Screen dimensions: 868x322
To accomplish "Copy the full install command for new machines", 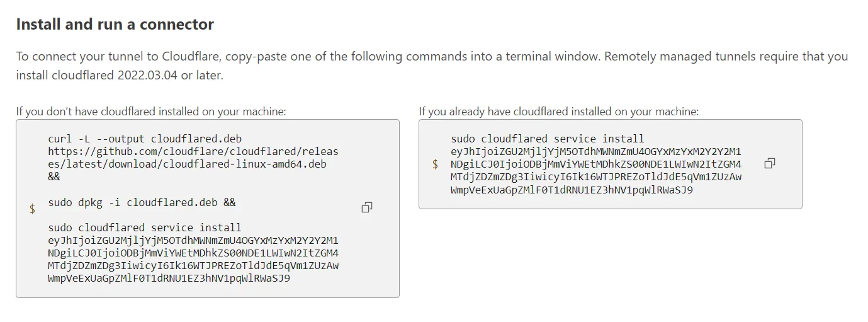I will coord(367,208).
